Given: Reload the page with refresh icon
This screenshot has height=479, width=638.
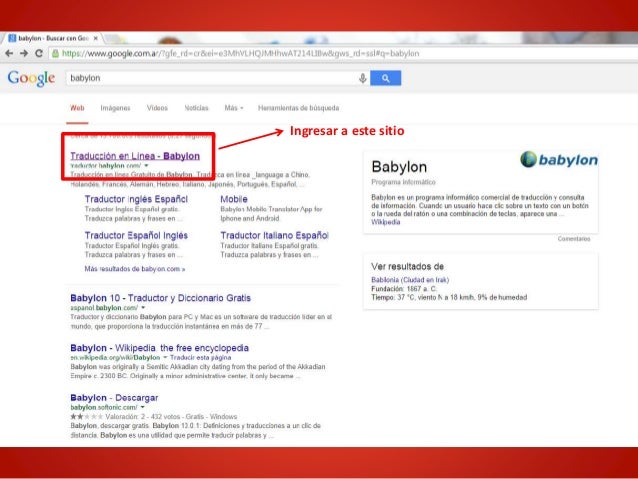Looking at the screenshot, I should point(39,53).
